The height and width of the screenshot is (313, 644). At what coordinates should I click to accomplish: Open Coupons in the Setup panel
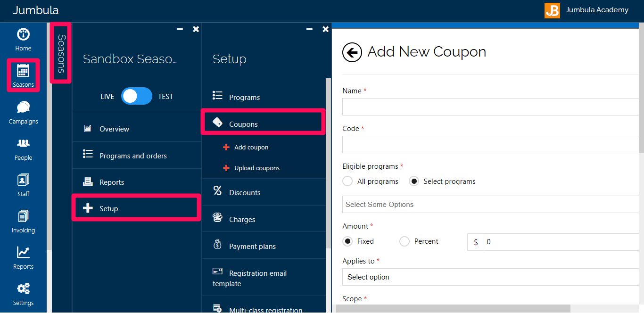tap(264, 124)
